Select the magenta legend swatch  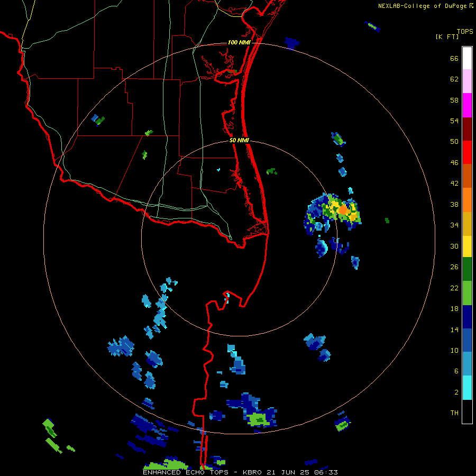point(467,105)
